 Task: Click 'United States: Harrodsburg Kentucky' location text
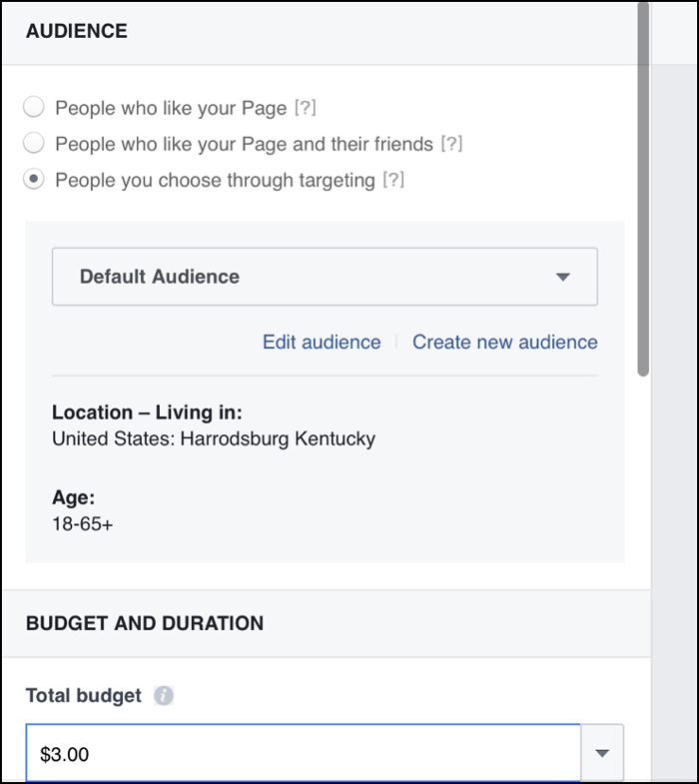214,438
